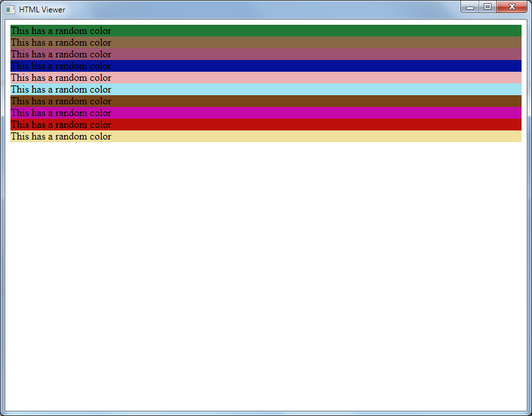Click the window's bottom-right resize corner

529,413
